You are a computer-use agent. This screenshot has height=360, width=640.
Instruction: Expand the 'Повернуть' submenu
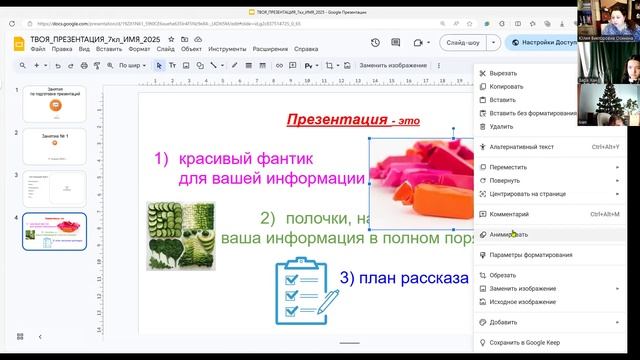coord(550,180)
